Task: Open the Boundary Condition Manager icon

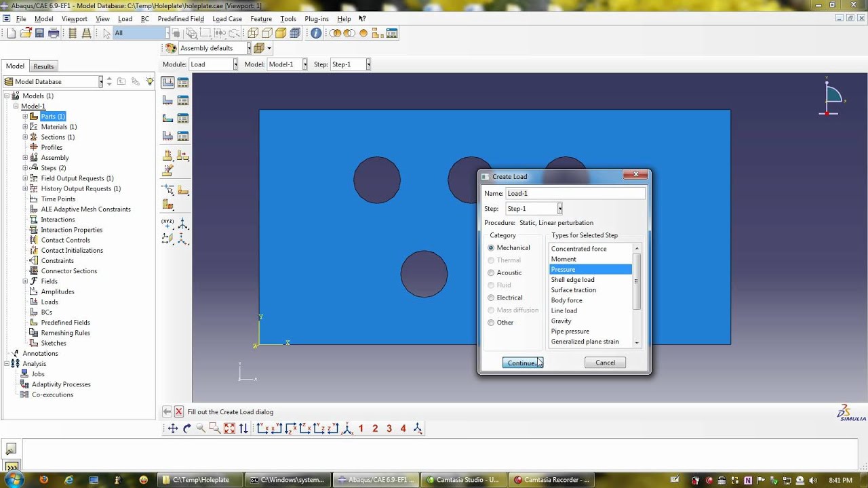Action: (182, 100)
